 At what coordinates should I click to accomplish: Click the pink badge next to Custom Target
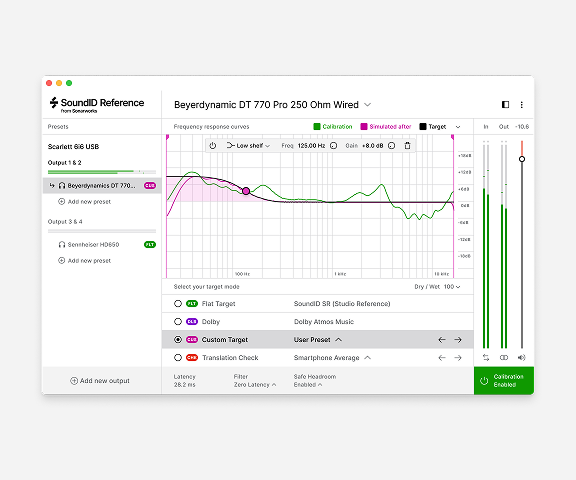click(x=192, y=340)
